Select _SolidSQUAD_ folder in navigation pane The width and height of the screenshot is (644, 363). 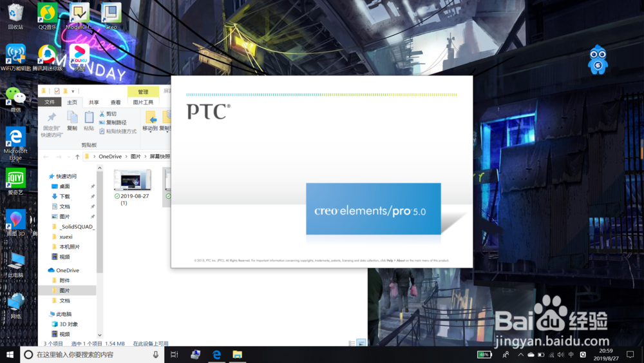[x=77, y=226]
